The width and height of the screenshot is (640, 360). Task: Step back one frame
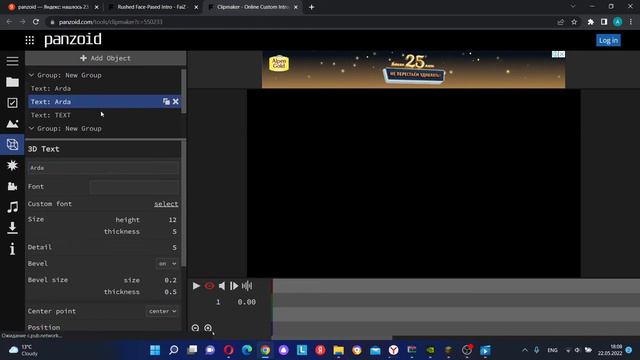pos(222,286)
